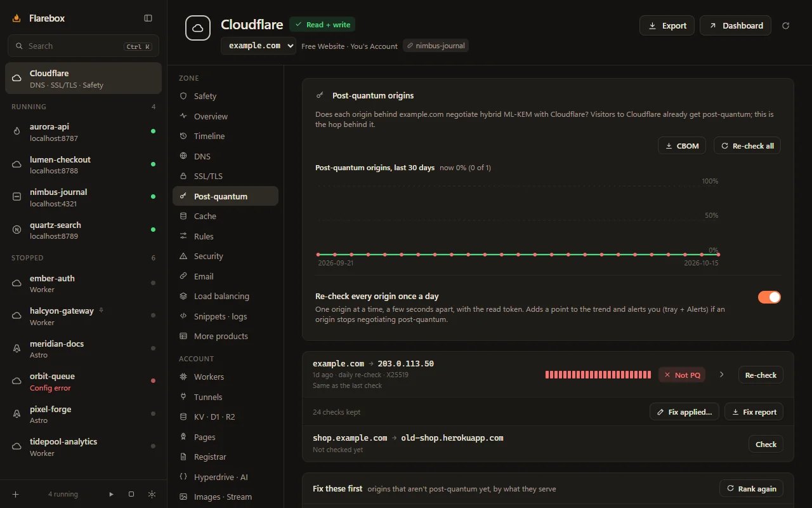Open the Safety zone section
This screenshot has width=812, height=508.
[x=225, y=96]
